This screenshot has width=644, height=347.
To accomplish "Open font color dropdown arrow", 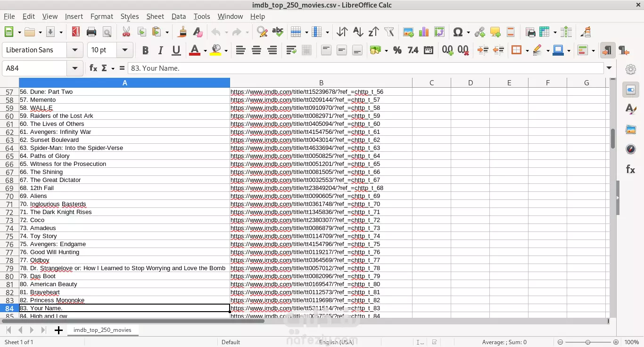I will 205,50.
